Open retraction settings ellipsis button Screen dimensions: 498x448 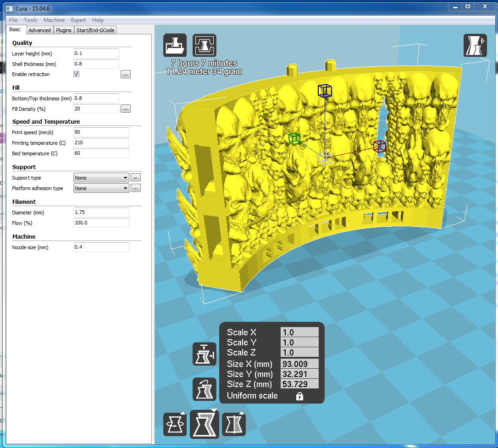[x=126, y=74]
